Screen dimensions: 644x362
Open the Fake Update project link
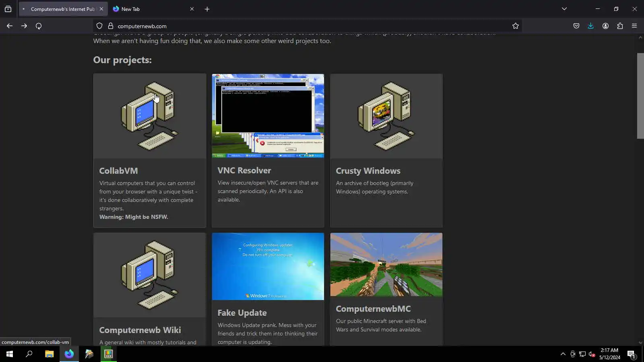242,313
